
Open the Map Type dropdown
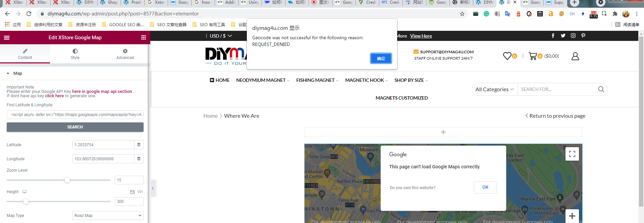[108, 216]
